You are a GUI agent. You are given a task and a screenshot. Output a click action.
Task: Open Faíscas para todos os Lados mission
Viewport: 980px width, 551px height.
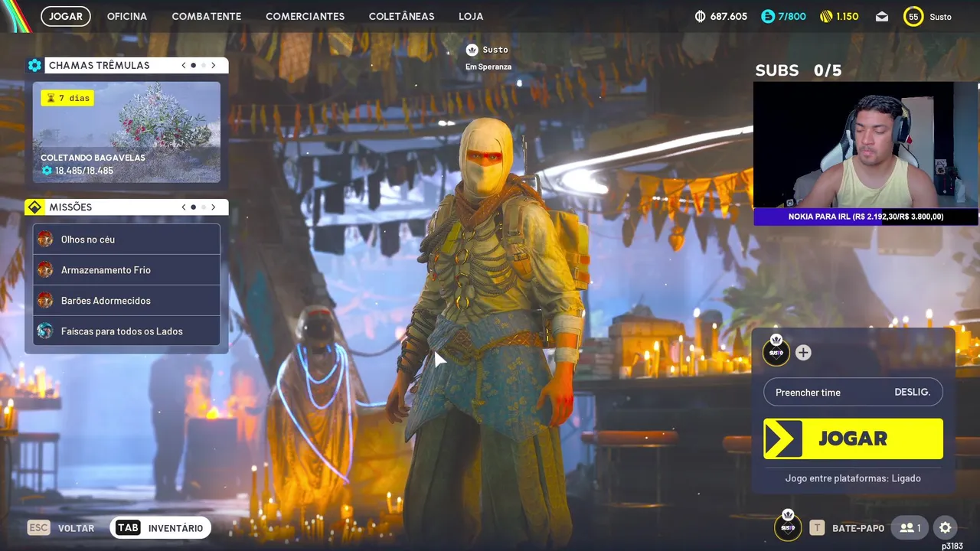click(126, 331)
